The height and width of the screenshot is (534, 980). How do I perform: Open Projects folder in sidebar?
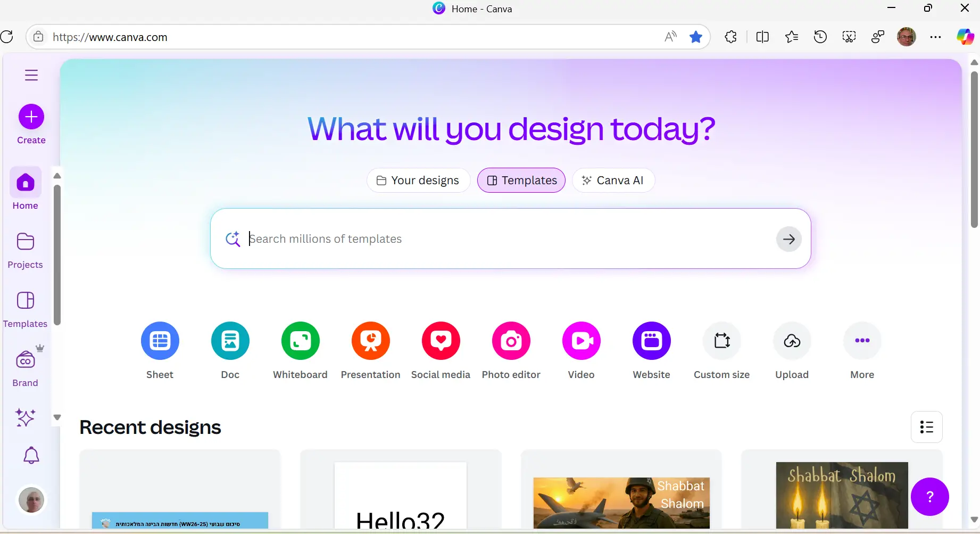[x=25, y=250]
